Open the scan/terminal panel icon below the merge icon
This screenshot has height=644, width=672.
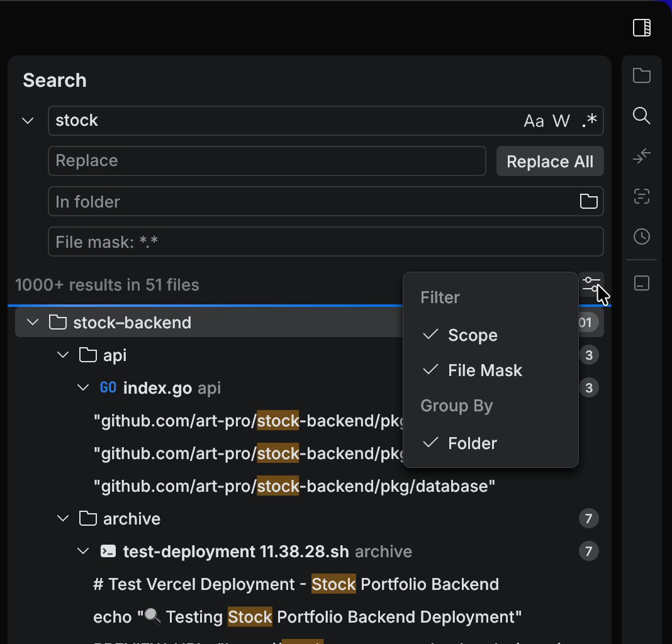pyautogui.click(x=641, y=196)
